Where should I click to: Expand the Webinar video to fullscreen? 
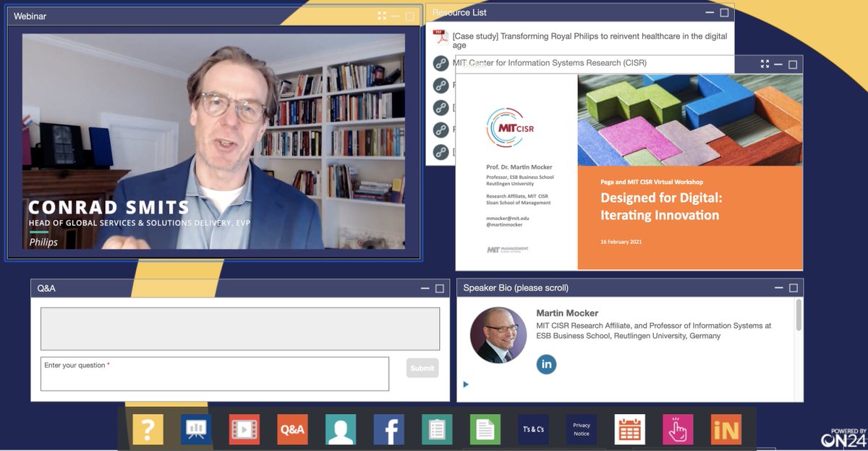[x=382, y=16]
